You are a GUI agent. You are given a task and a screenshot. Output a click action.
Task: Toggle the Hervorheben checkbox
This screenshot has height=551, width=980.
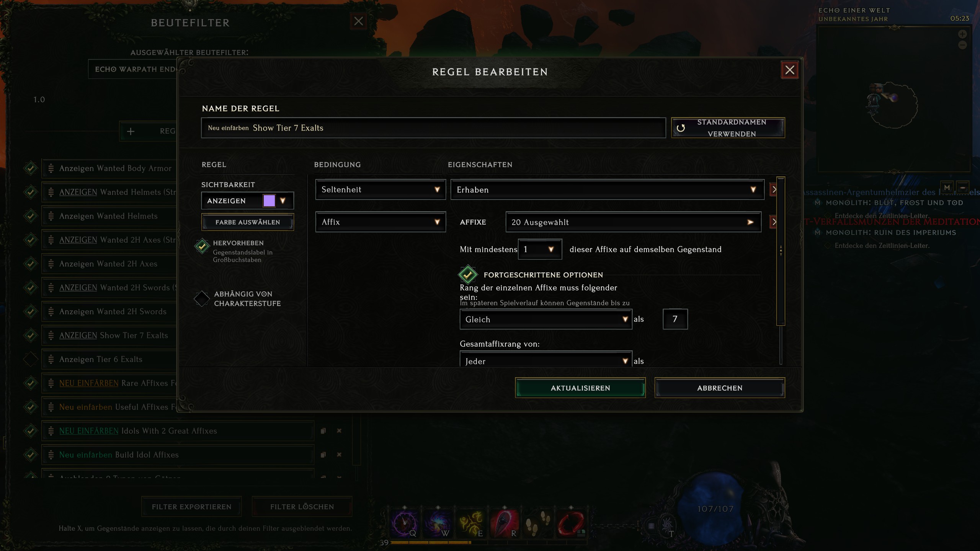(202, 246)
